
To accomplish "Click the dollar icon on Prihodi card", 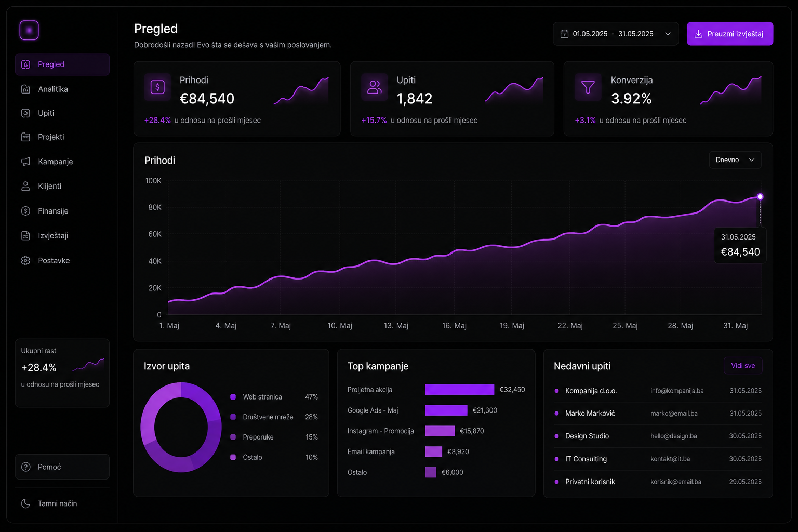I will (157, 87).
